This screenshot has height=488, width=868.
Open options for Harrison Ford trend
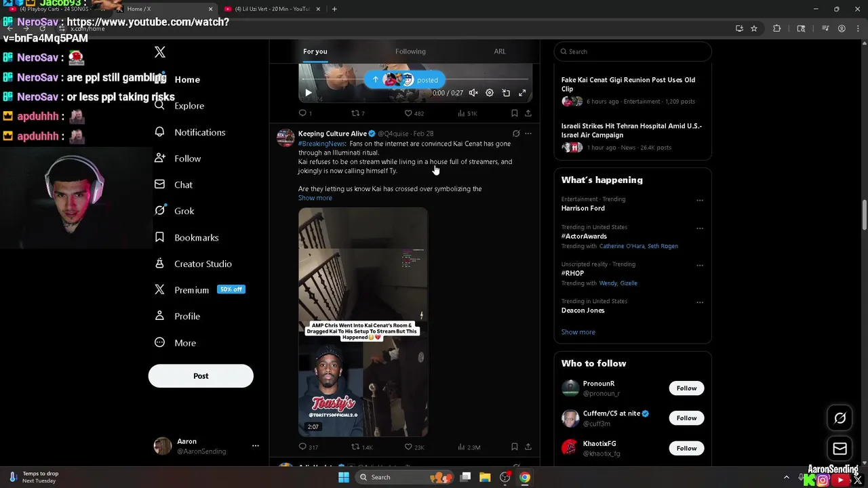point(700,200)
